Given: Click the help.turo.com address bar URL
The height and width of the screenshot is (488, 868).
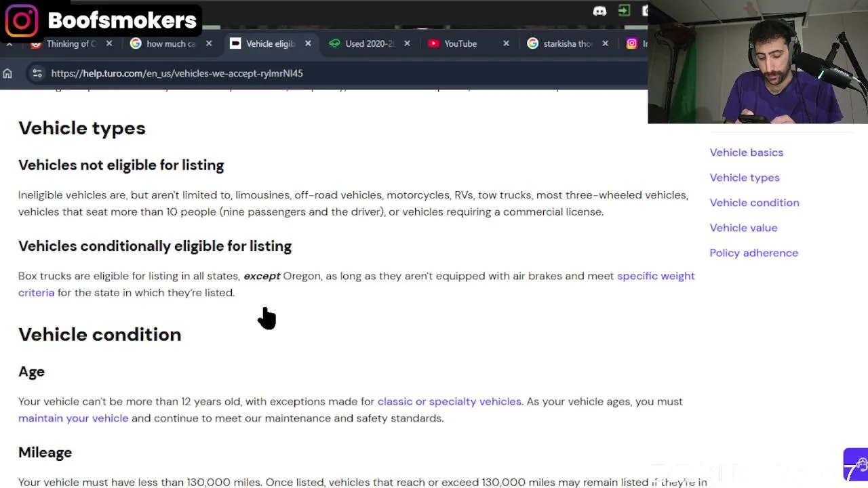Looking at the screenshot, I should tap(177, 73).
